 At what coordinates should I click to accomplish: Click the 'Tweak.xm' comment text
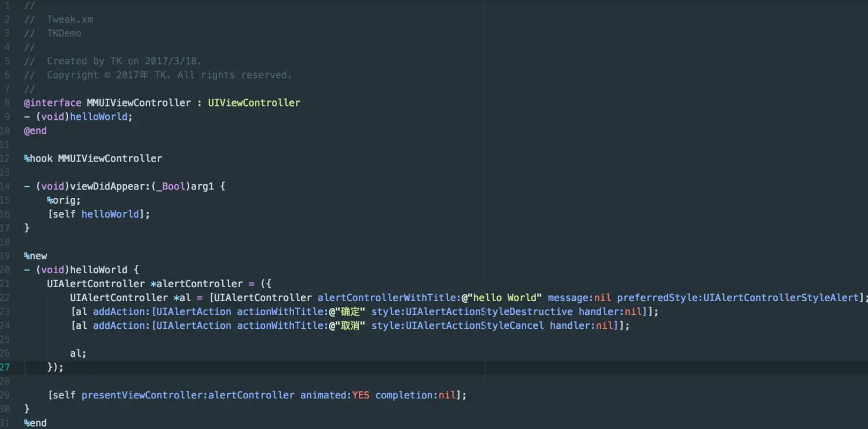coord(70,19)
